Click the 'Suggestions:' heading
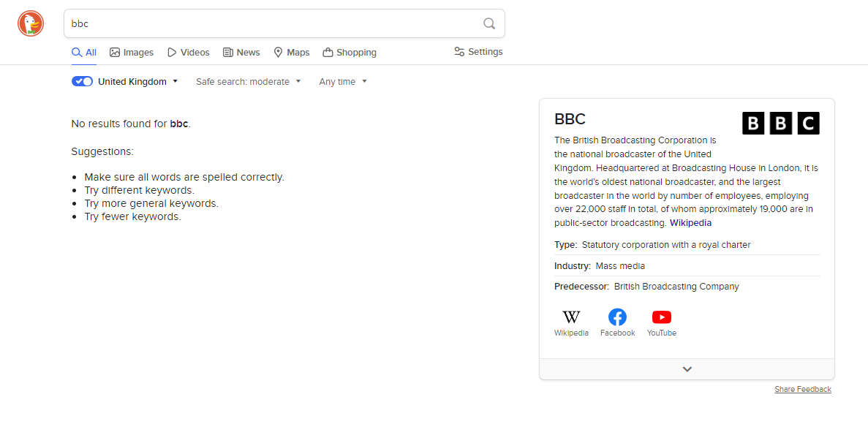Screen dimensions: 868x427 pyautogui.click(x=102, y=151)
